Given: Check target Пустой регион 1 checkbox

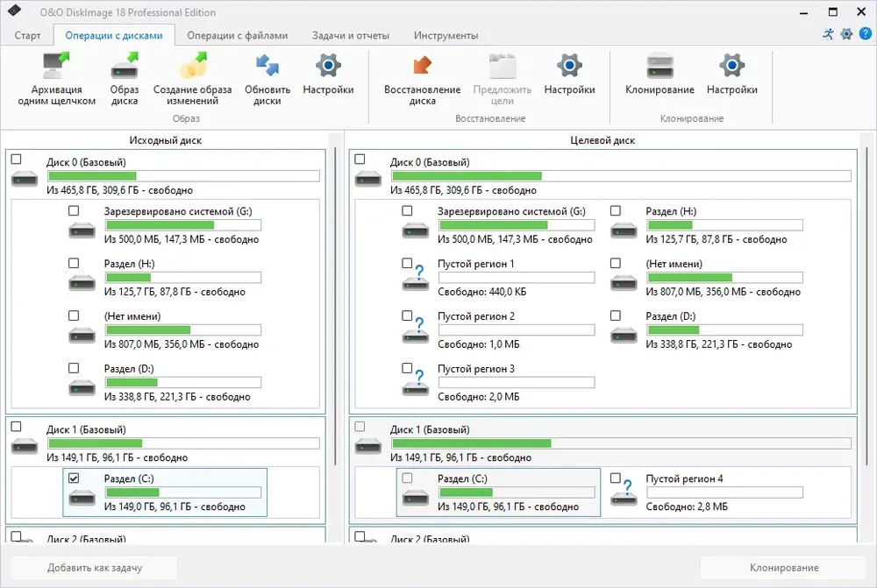Looking at the screenshot, I should (407, 263).
